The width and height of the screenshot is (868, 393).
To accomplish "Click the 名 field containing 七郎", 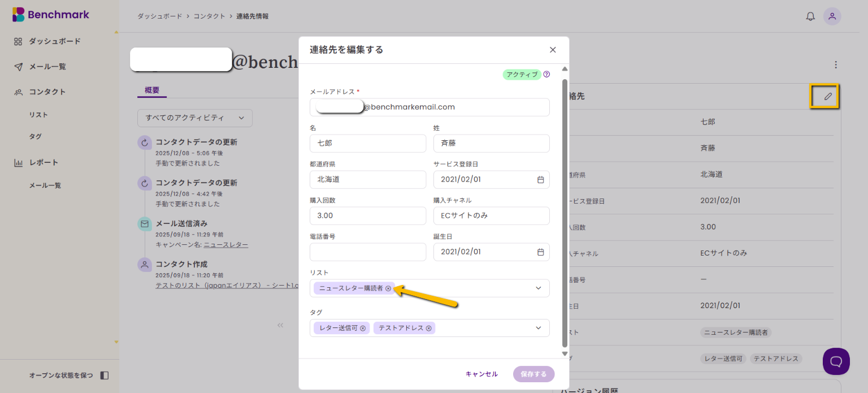I will tap(368, 144).
